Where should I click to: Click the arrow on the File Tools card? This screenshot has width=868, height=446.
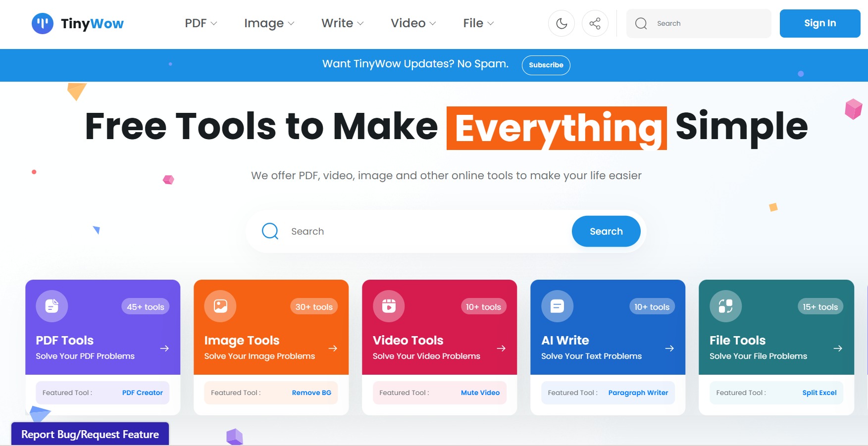(838, 348)
